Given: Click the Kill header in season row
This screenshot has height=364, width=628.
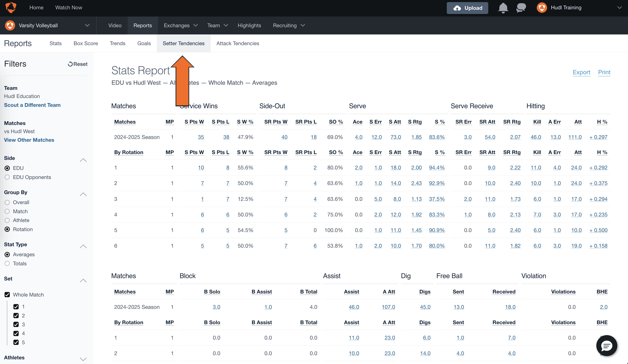Looking at the screenshot, I should 537,122.
